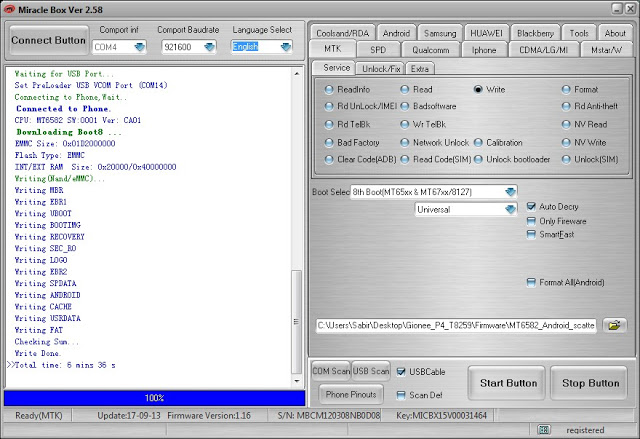Select the NV Write option
This screenshot has height=439, width=640.
[x=584, y=142]
